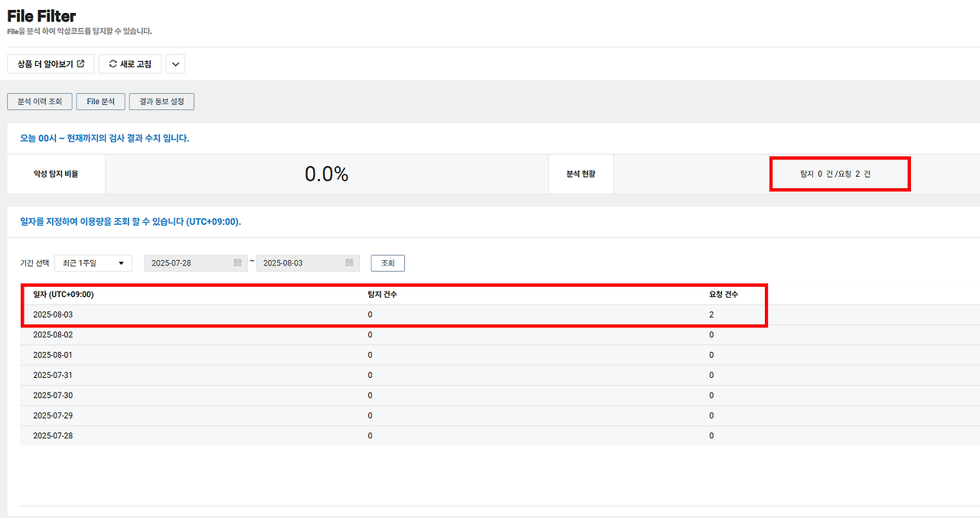Expand the chevron dropdown beside 새로 고침
980x518 pixels.
[175, 64]
